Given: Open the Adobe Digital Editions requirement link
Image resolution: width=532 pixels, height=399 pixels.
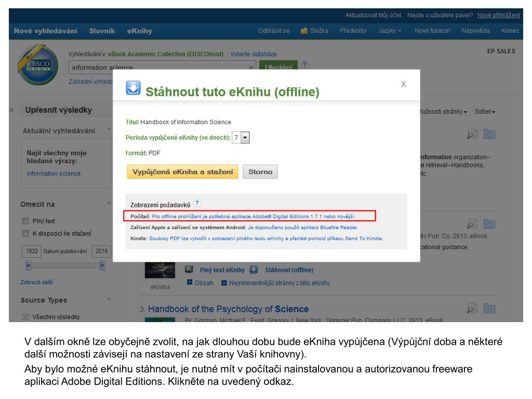Looking at the screenshot, I should point(254,216).
